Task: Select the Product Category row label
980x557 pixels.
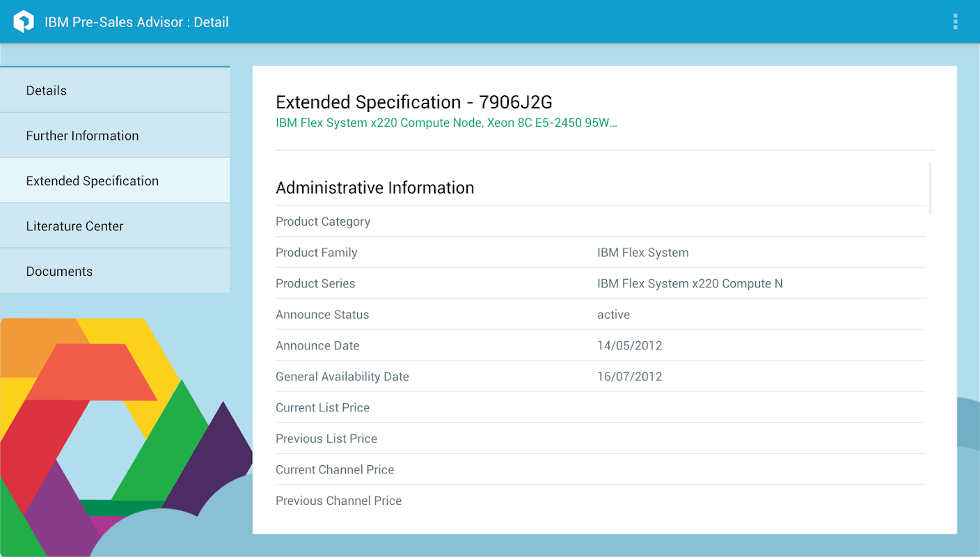Action: [323, 221]
